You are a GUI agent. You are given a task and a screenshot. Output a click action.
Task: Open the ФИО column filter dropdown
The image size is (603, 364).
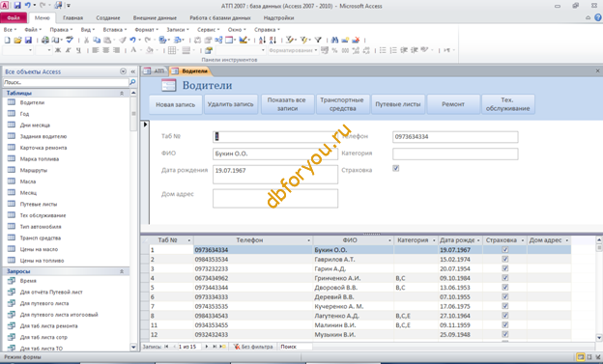tap(389, 240)
